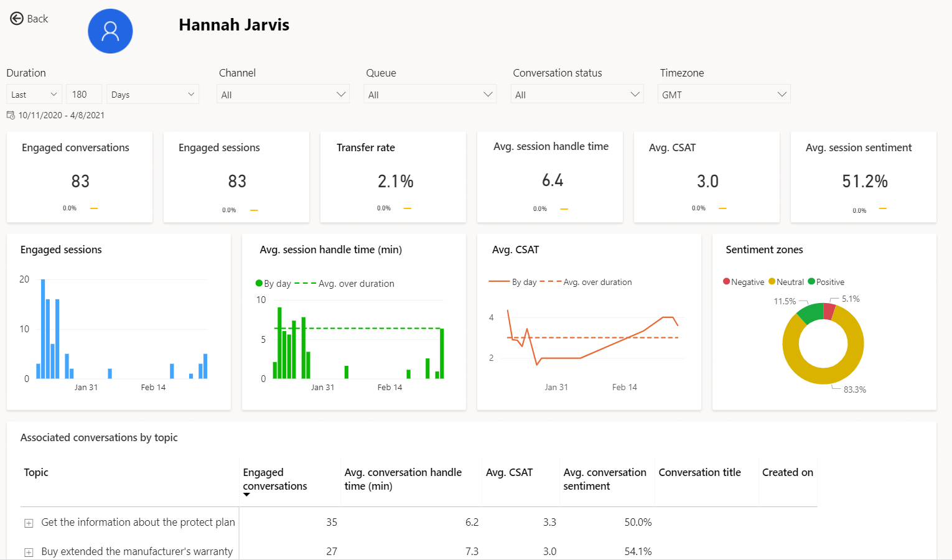Viewport: 952px width, 560px height.
Task: Click the sort arrow under Engaged conversations header
Action: pyautogui.click(x=247, y=496)
